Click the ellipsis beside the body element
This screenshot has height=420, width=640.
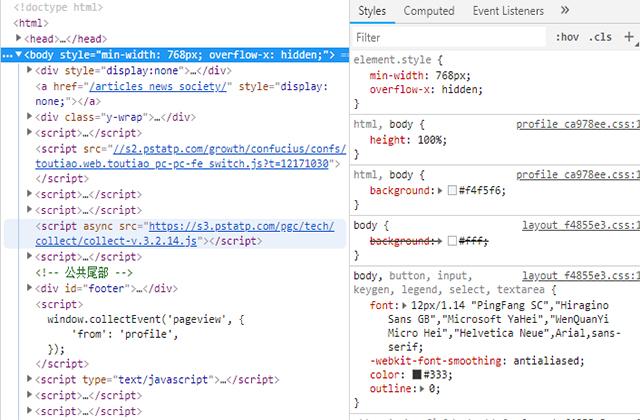[x=7, y=54]
